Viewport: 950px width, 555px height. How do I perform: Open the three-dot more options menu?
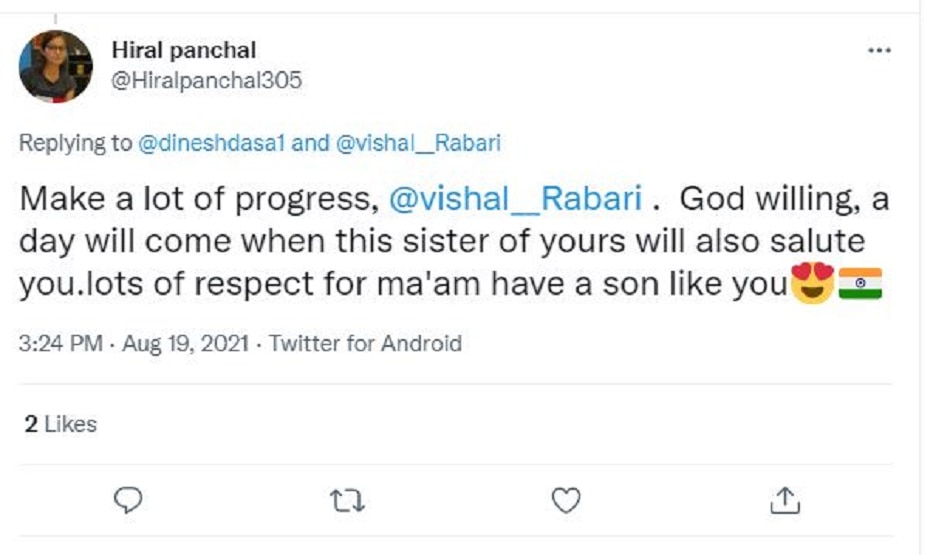[879, 51]
